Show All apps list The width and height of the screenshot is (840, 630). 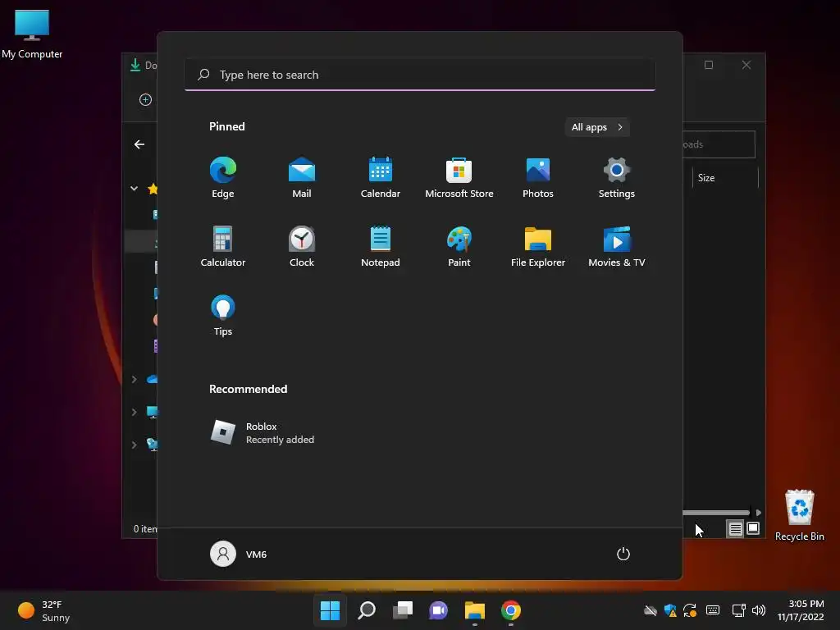click(597, 127)
